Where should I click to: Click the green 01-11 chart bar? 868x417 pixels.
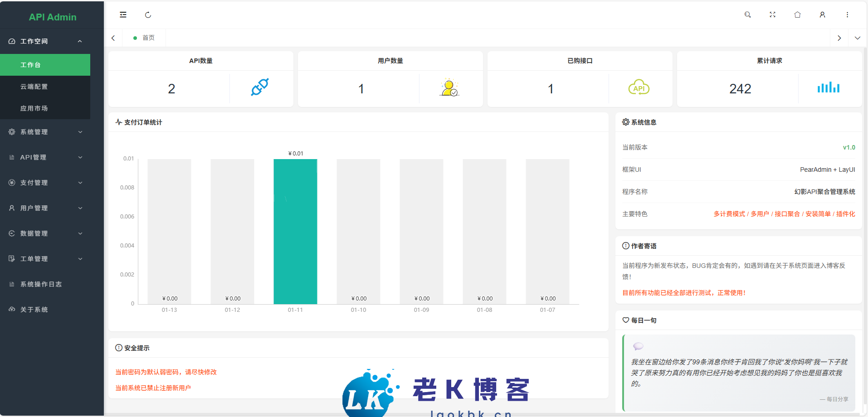click(x=295, y=231)
